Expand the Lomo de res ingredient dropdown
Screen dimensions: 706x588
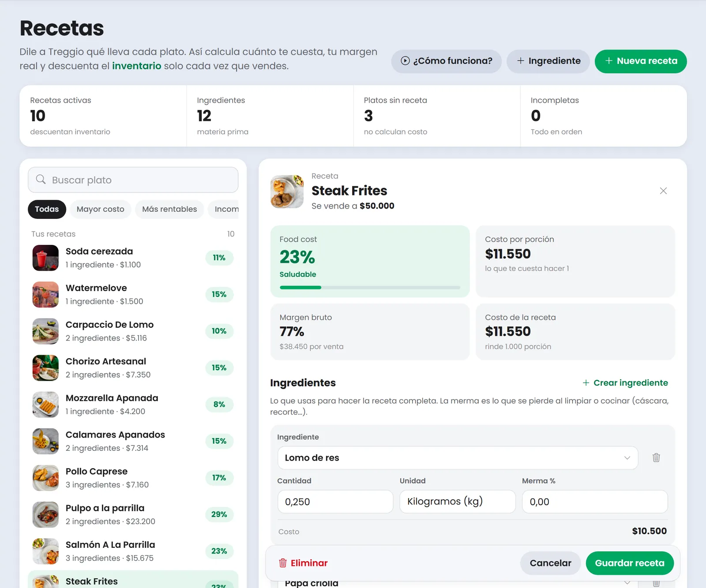458,457
